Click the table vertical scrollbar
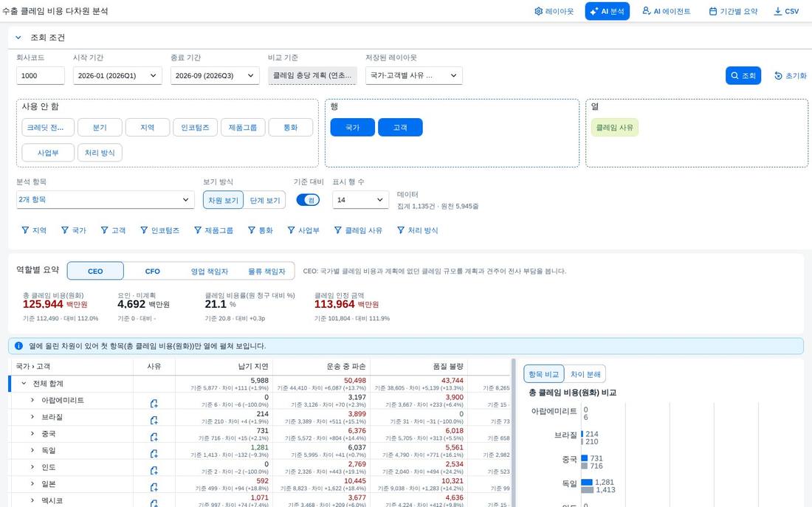The width and height of the screenshot is (812, 507). click(x=513, y=432)
